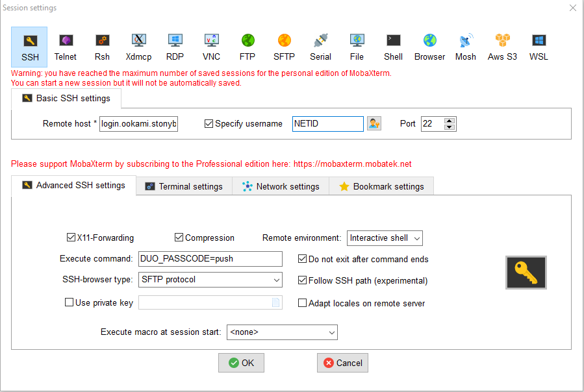
Task: Choose the Aws S3 session type
Action: tap(502, 47)
